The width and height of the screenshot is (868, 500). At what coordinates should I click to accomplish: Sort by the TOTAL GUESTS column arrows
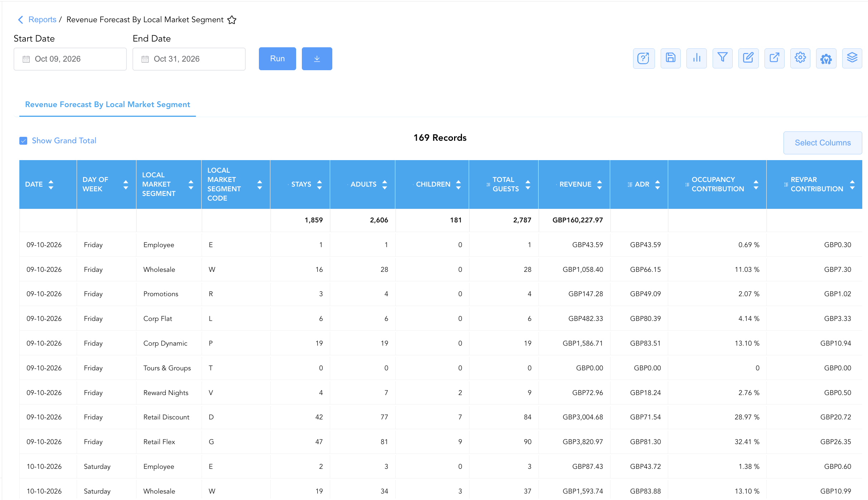point(528,184)
